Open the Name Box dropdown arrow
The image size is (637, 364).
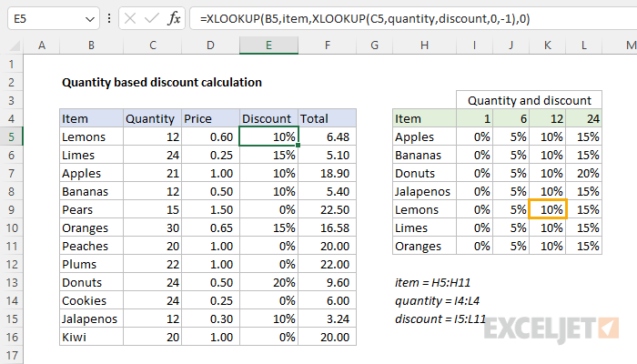[x=90, y=19]
